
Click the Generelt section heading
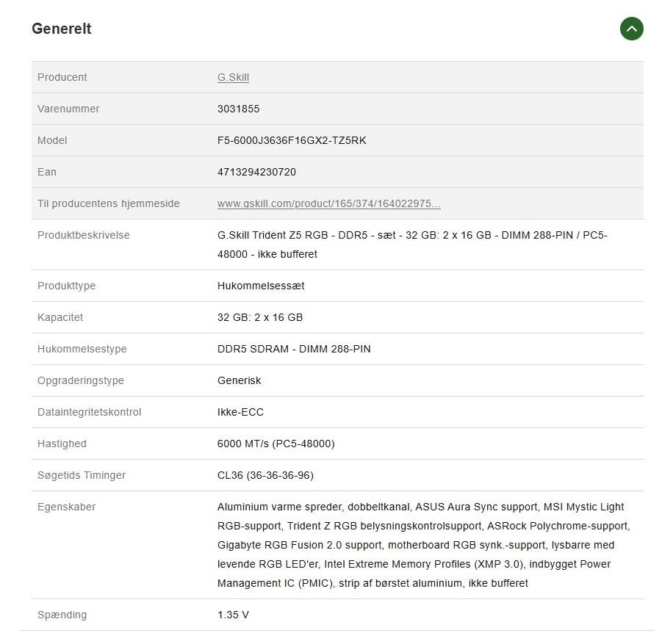click(62, 29)
